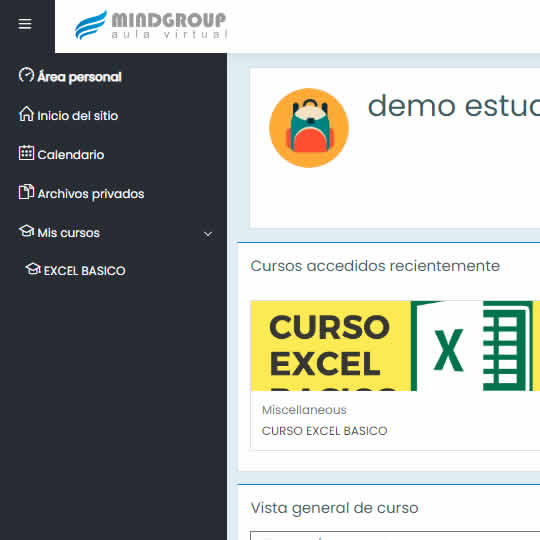Open the Calendario page
The height and width of the screenshot is (540, 540).
coord(71,155)
